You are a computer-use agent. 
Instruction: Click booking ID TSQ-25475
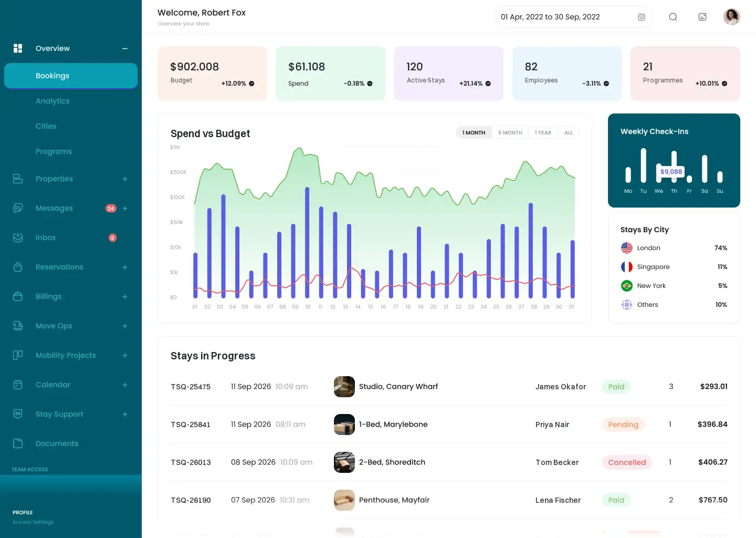pyautogui.click(x=191, y=387)
